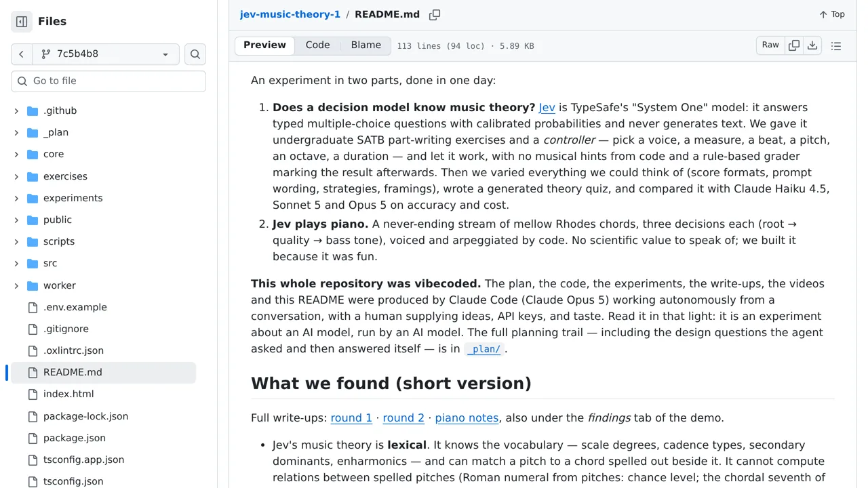Image resolution: width=868 pixels, height=488 pixels.
Task: Open the Raw file view
Action: click(x=770, y=45)
